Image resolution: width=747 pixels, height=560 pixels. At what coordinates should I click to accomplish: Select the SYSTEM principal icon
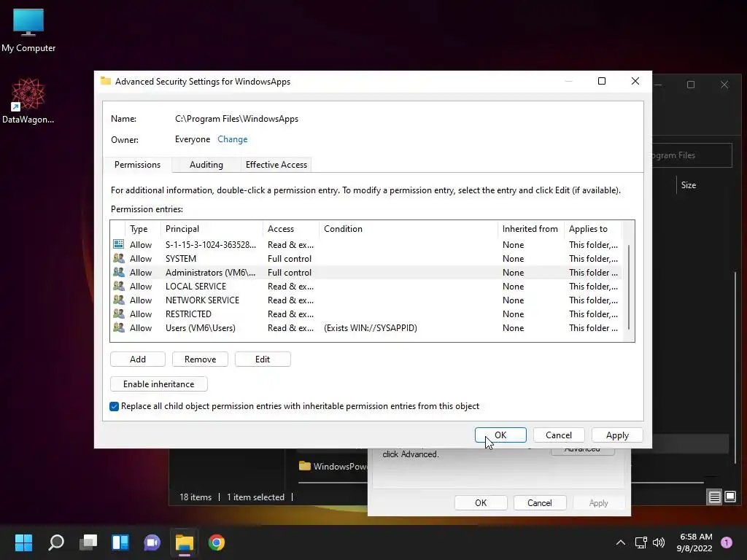tap(119, 258)
